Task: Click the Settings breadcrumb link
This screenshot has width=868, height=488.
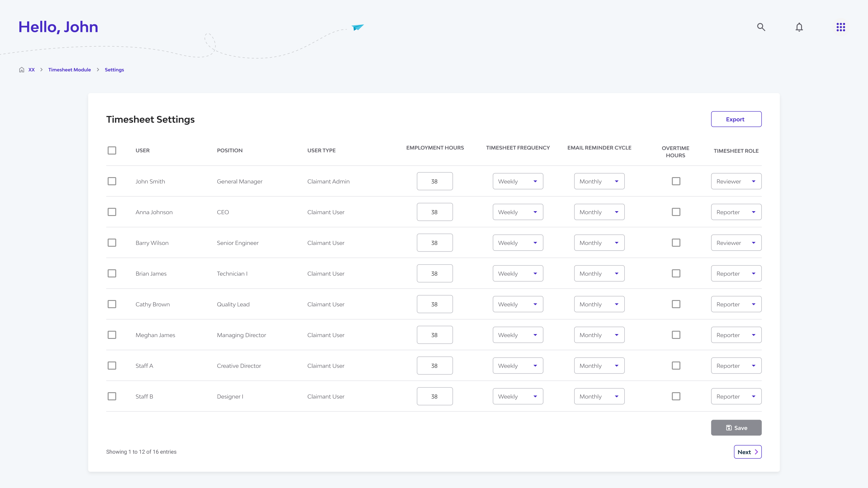Action: (x=114, y=70)
